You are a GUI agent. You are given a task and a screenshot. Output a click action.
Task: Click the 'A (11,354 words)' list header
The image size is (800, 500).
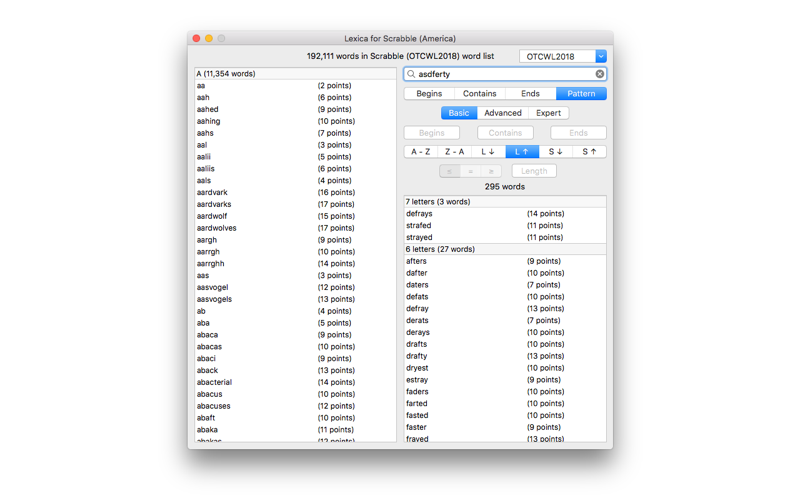(x=295, y=73)
